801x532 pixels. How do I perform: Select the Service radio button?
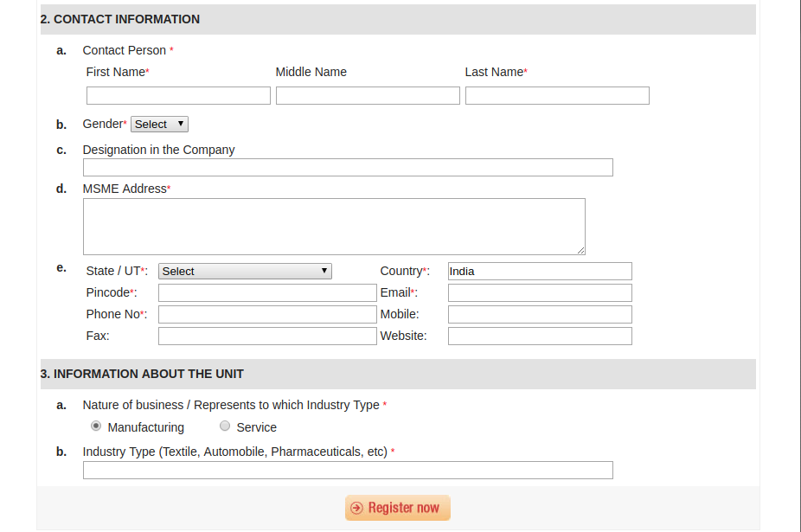[225, 426]
